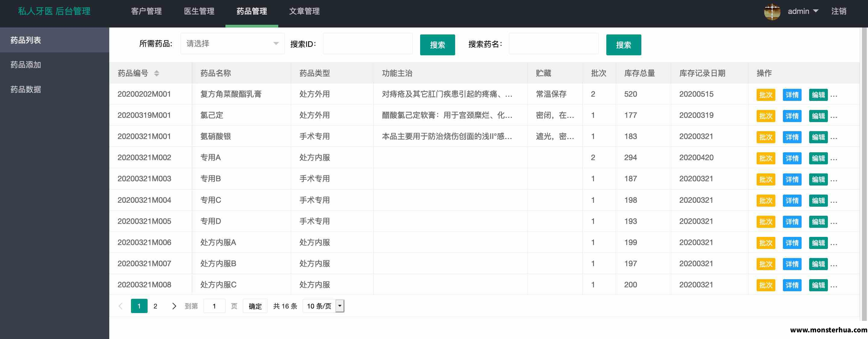Screen dimensions: 868x339
Task: Select page 2 in pagination
Action: click(x=155, y=306)
